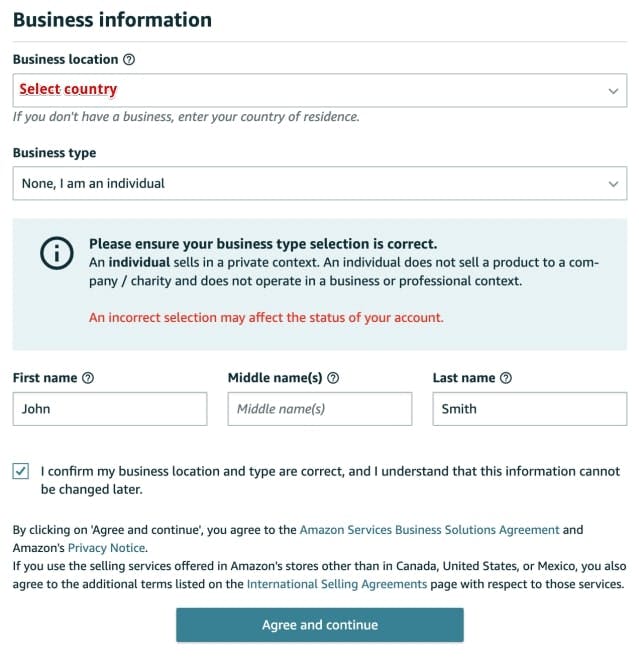Click the Middle name(s) help icon

333,378
